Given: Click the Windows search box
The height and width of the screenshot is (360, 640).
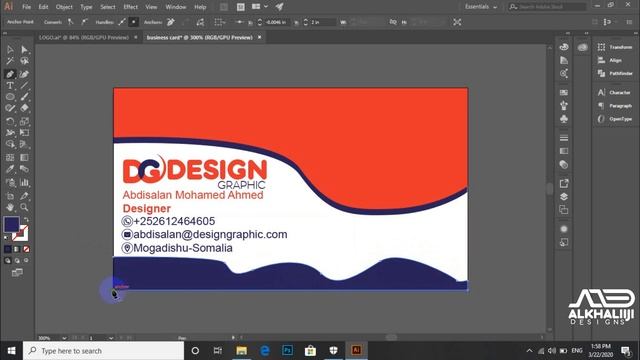Looking at the screenshot, I should click(x=104, y=351).
